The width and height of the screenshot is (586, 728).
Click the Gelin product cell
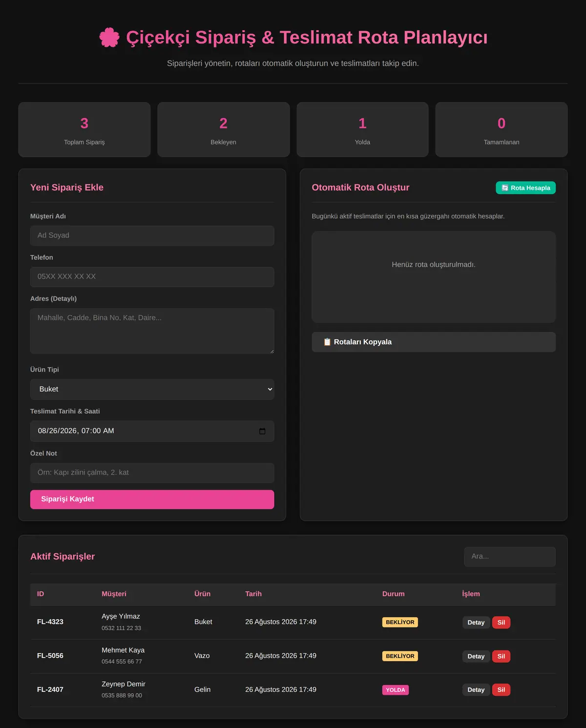pyautogui.click(x=202, y=689)
